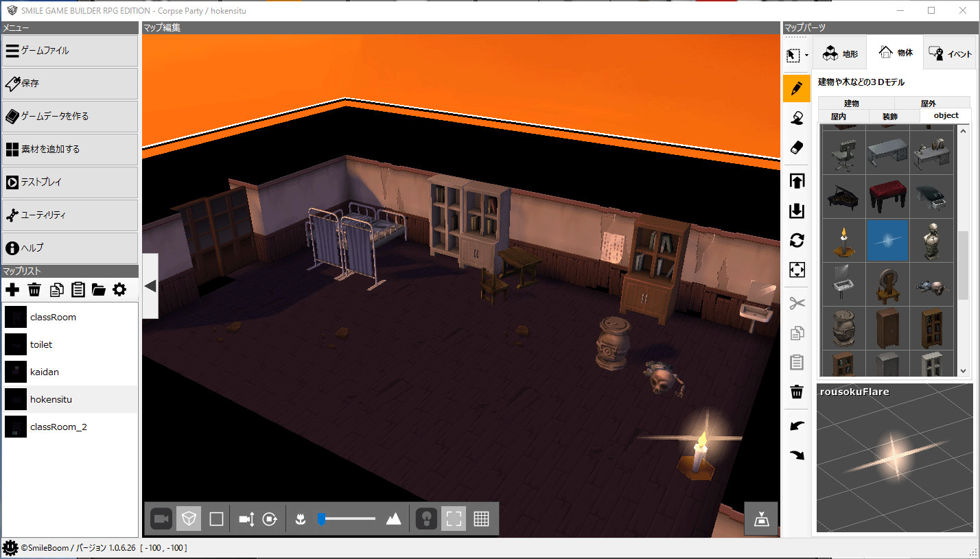The image size is (980, 559).
Task: Click the ゲームデータを作る button
Action: 70,117
